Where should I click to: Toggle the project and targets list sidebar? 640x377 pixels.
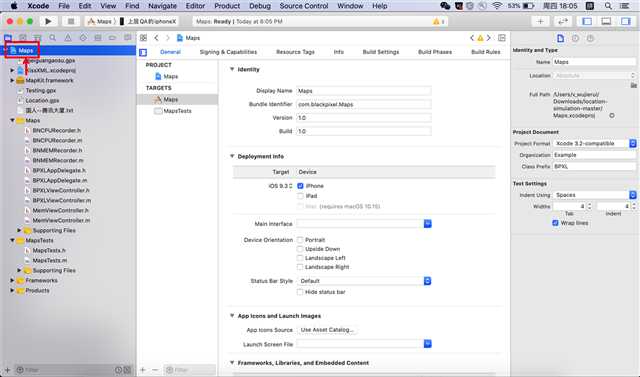click(143, 52)
